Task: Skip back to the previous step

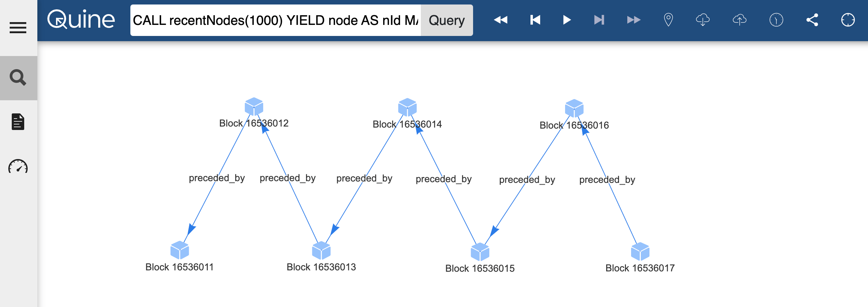Action: (535, 20)
